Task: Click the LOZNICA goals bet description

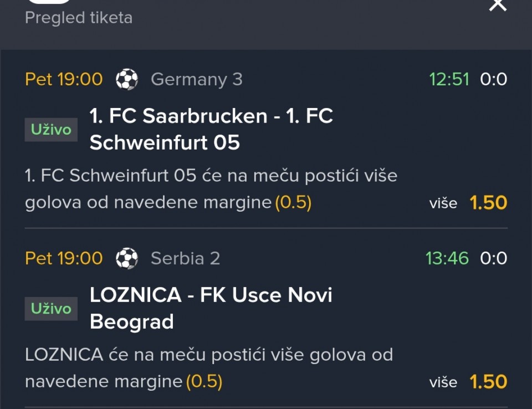Action: [x=209, y=369]
